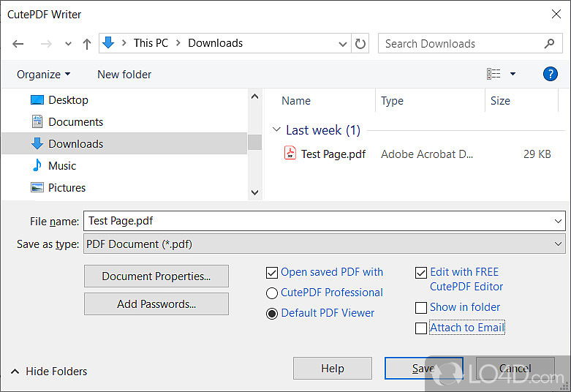
Task: Click the change view layout icon
Action: point(494,74)
